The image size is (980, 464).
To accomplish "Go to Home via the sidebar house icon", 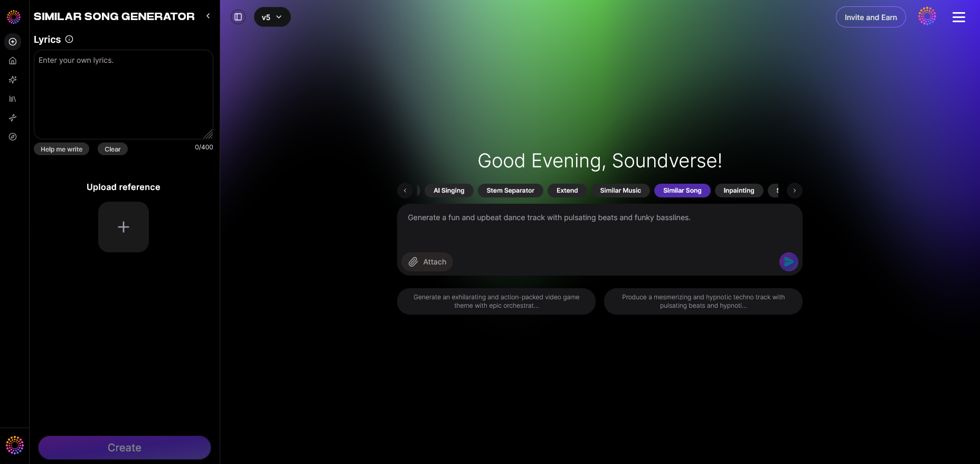I will point(13,61).
